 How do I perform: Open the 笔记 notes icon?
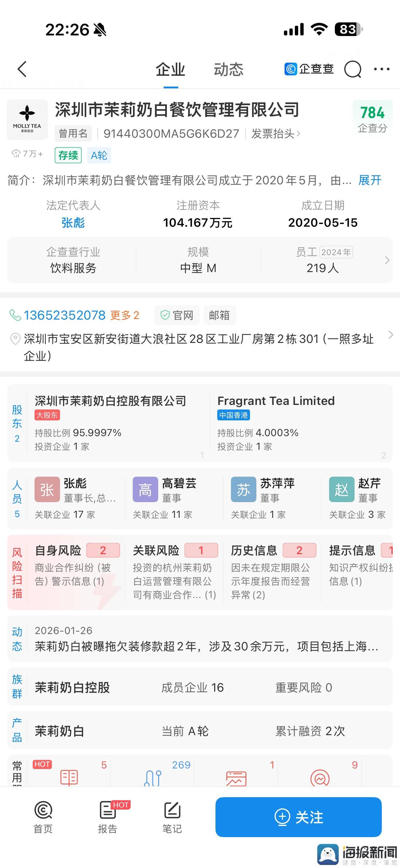point(172,817)
